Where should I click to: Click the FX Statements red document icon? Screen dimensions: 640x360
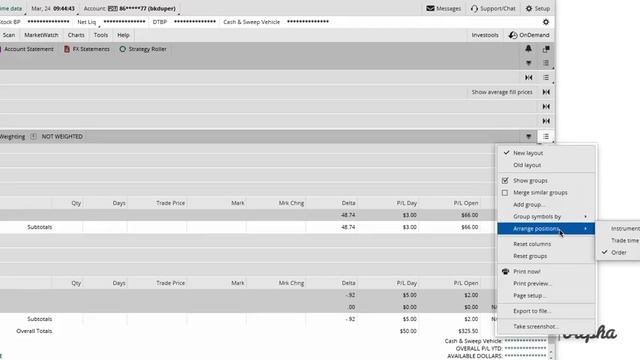coord(67,49)
